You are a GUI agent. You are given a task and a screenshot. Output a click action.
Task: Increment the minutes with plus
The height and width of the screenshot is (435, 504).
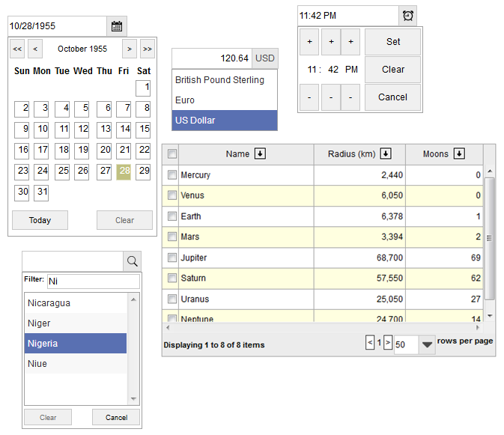331,42
